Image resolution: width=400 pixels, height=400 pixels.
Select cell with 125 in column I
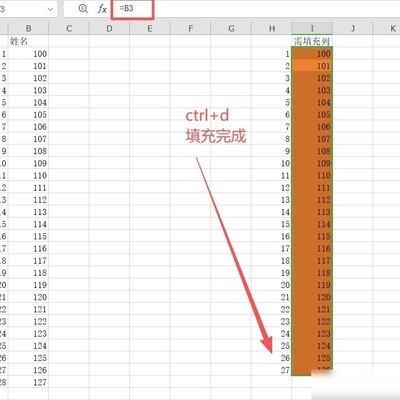[x=312, y=358]
